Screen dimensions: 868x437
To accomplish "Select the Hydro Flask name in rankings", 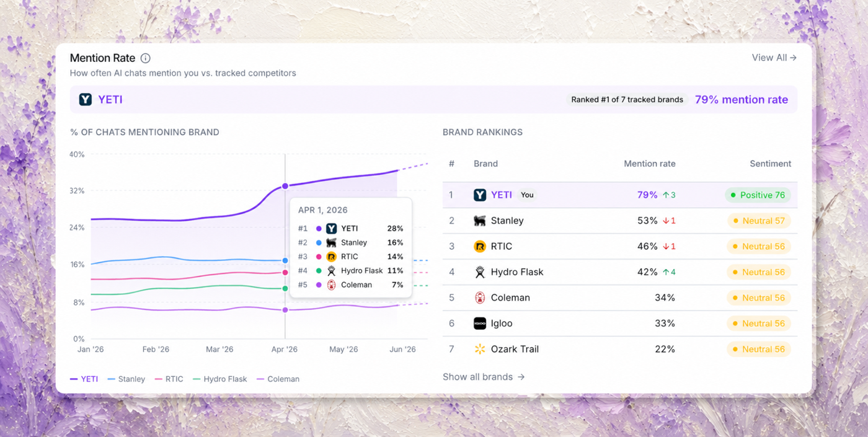I will coord(517,272).
